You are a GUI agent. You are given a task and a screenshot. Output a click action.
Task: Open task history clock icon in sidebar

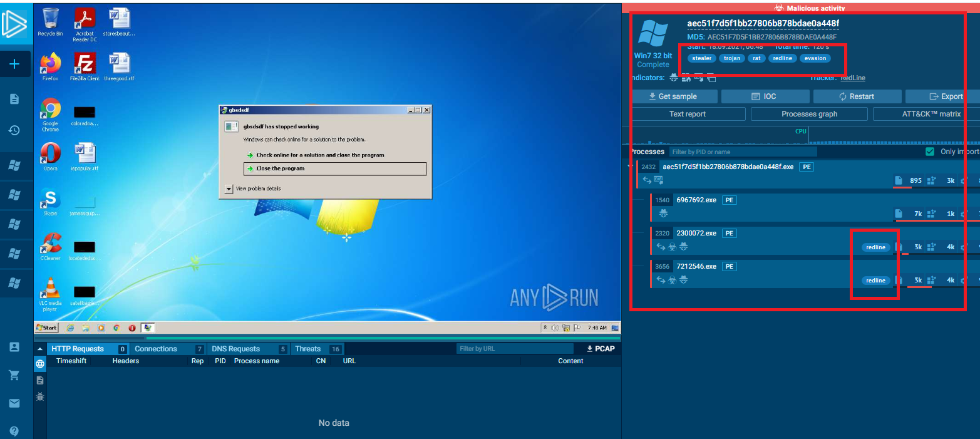[14, 130]
